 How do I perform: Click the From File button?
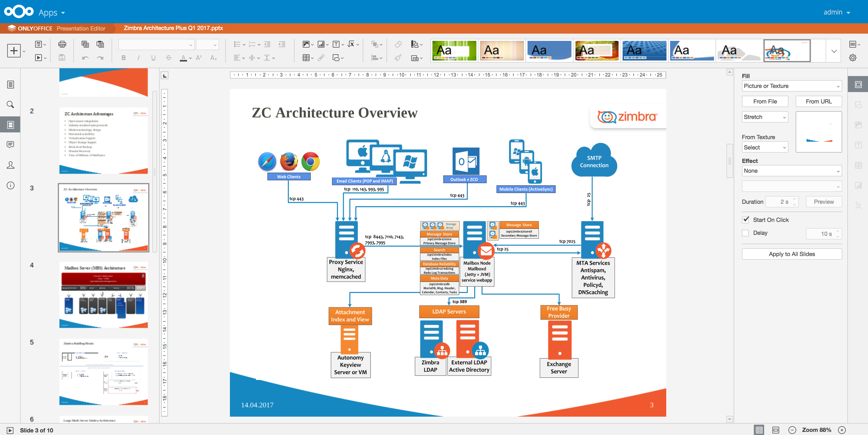(765, 101)
